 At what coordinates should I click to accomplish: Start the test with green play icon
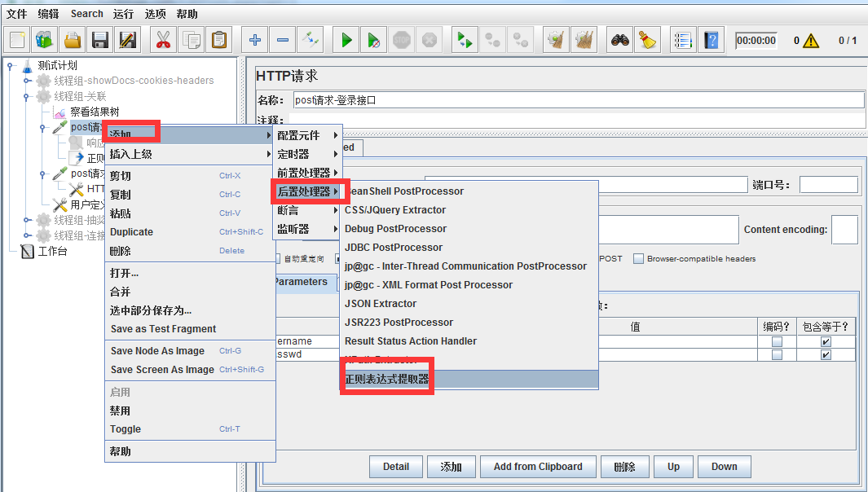(x=346, y=40)
